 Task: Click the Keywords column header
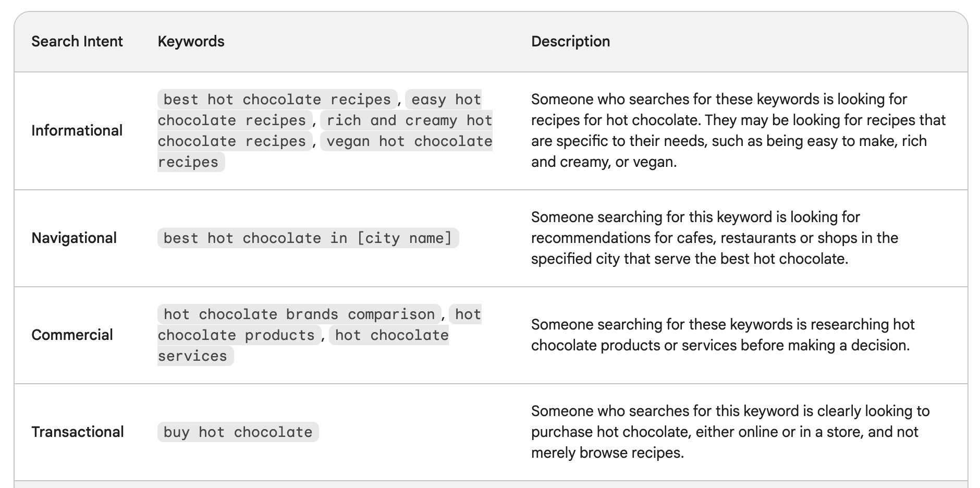coord(191,42)
